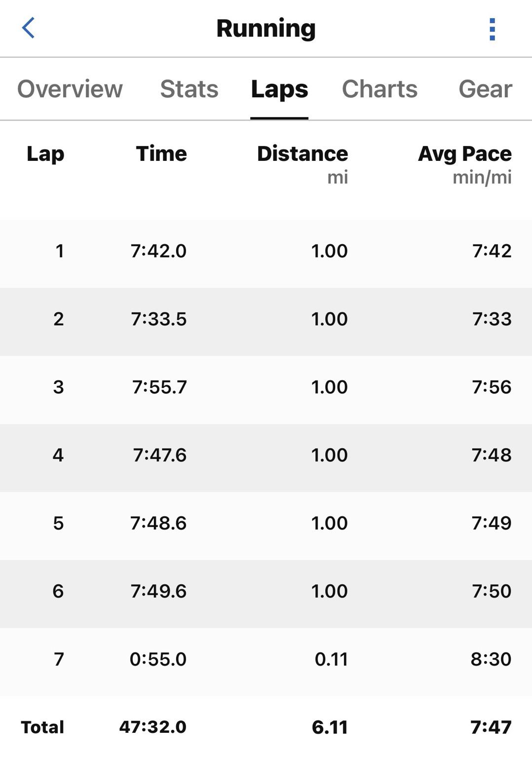This screenshot has height=758, width=532.
Task: Tap the Distance column header
Action: pos(303,154)
